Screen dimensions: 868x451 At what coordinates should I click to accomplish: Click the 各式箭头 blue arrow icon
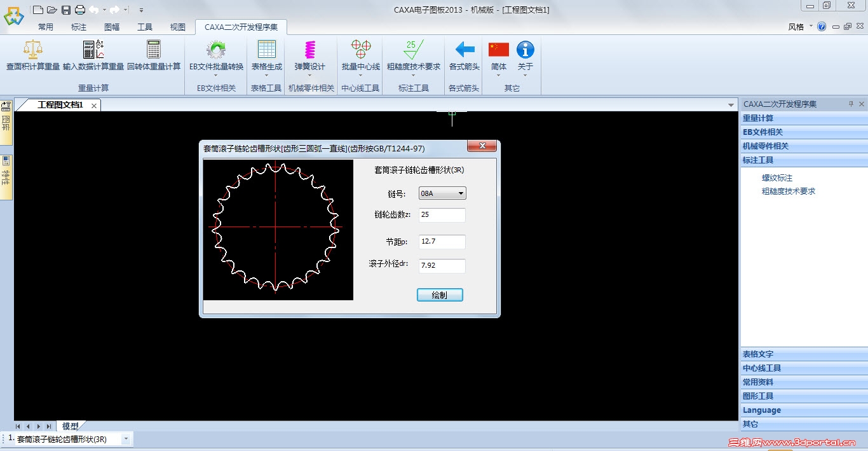pos(465,50)
